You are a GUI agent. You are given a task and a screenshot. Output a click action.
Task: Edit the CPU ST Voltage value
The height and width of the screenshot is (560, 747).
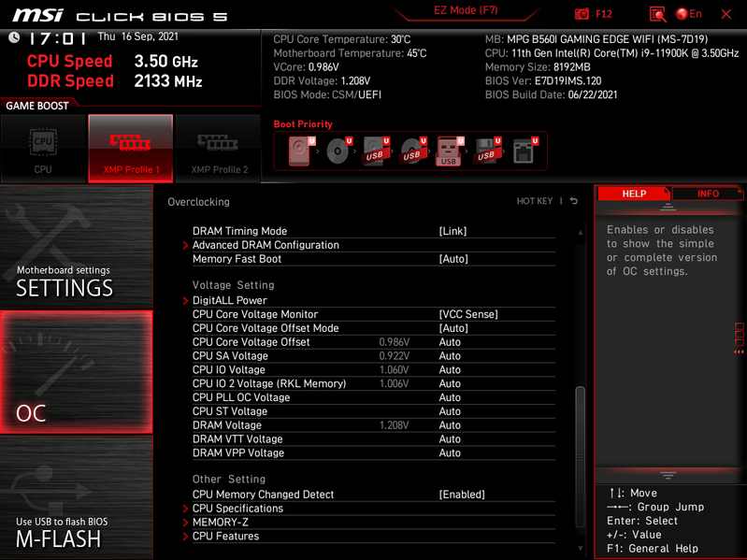click(450, 411)
